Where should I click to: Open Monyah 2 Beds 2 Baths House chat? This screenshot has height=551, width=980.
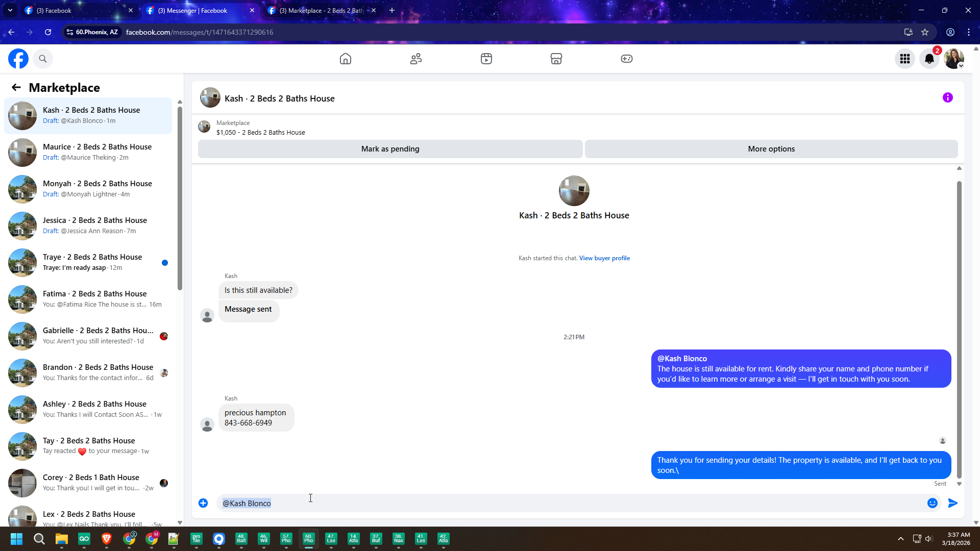(88, 189)
